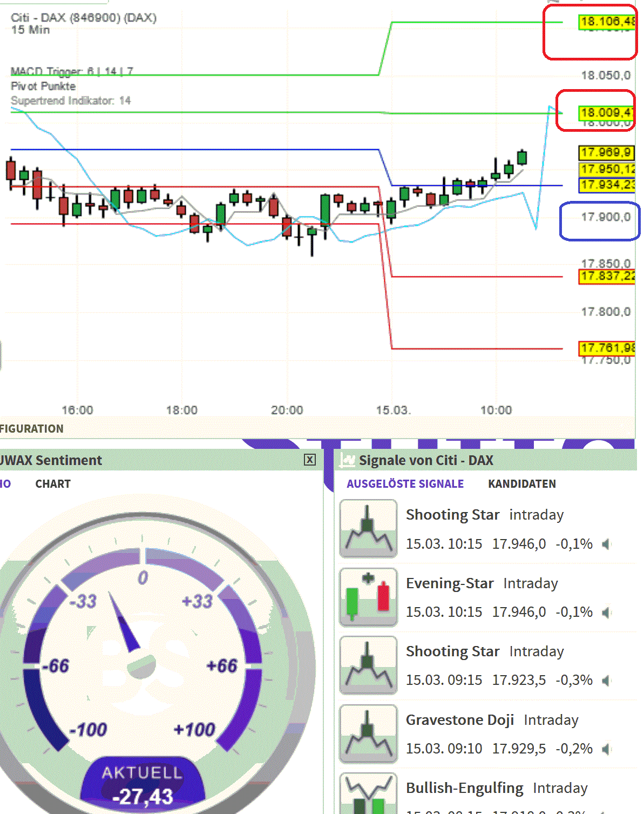The height and width of the screenshot is (814, 644).
Task: Switch to the KANDIDATEN tab
Action: coord(521,483)
